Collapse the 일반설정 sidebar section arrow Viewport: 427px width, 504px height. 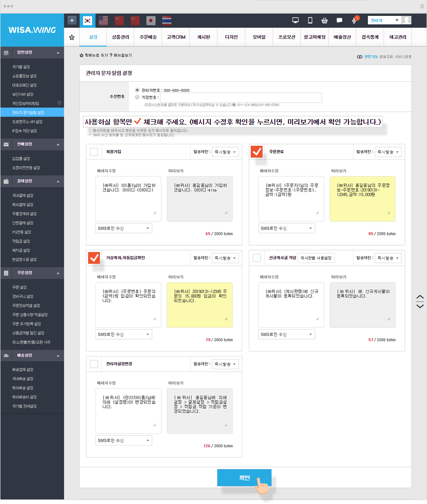point(58,53)
